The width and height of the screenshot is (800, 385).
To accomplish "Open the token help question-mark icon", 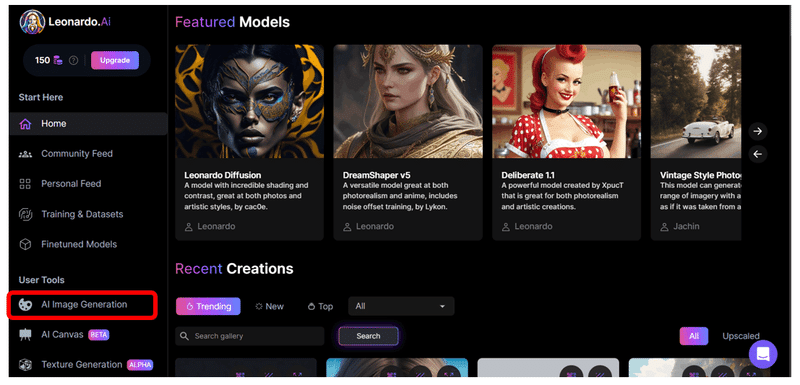I will [x=73, y=60].
